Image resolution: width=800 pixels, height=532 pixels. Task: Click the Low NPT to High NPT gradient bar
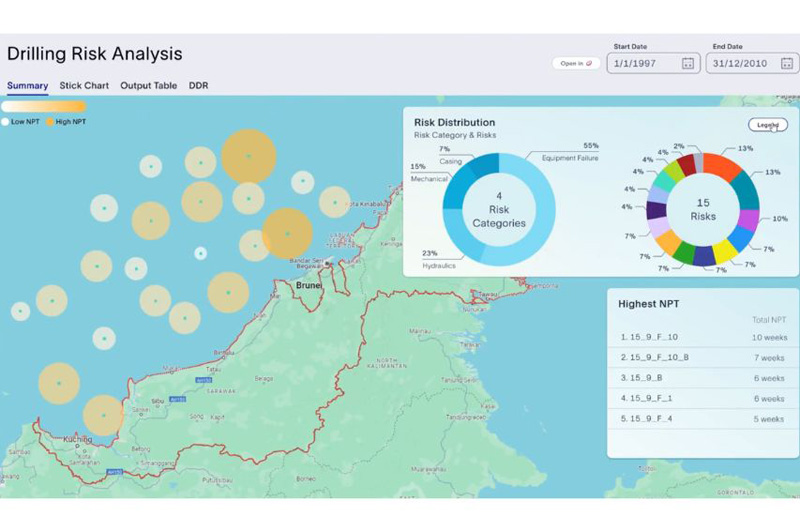coord(43,106)
